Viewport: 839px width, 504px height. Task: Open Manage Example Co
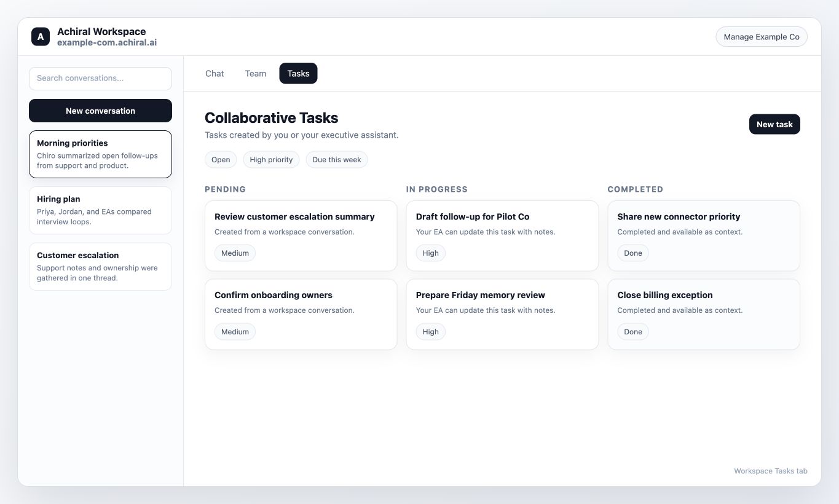coord(762,37)
